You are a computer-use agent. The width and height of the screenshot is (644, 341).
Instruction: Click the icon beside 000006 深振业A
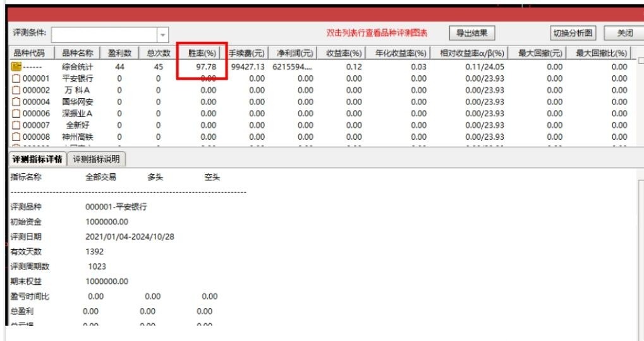click(16, 113)
